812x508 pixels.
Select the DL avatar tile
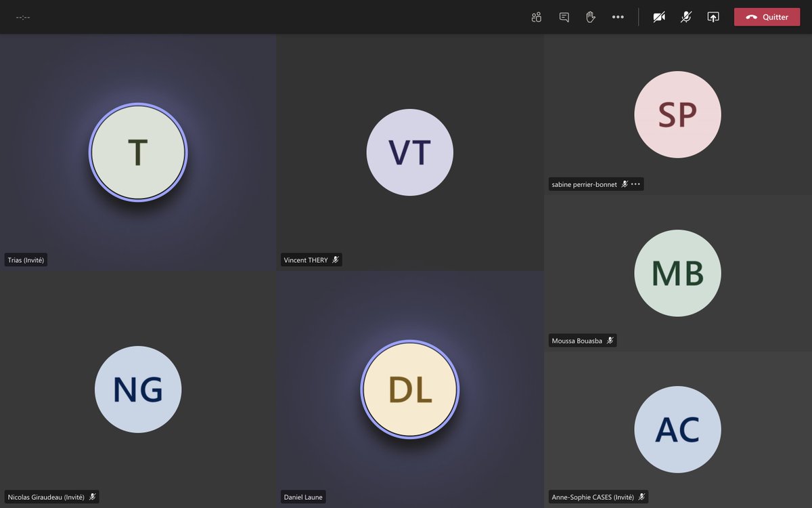410,389
